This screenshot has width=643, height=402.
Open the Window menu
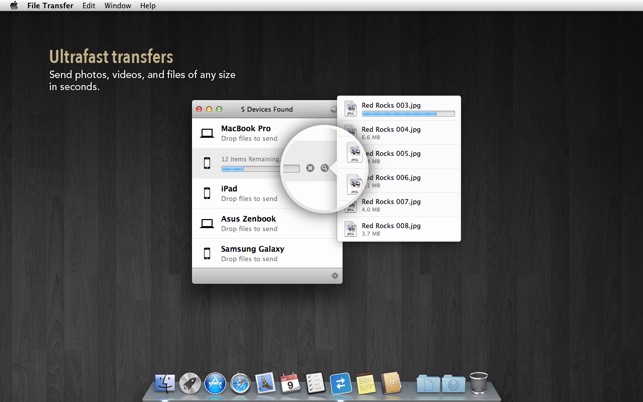tap(118, 6)
